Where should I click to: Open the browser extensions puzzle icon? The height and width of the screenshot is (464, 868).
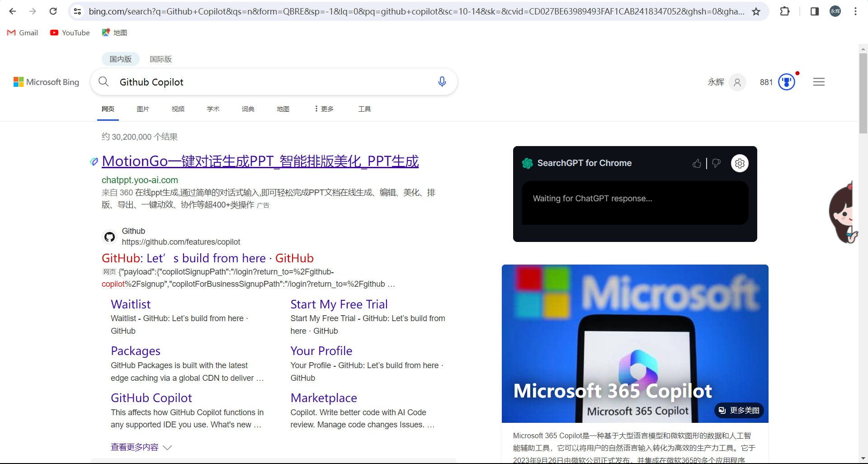[785, 11]
